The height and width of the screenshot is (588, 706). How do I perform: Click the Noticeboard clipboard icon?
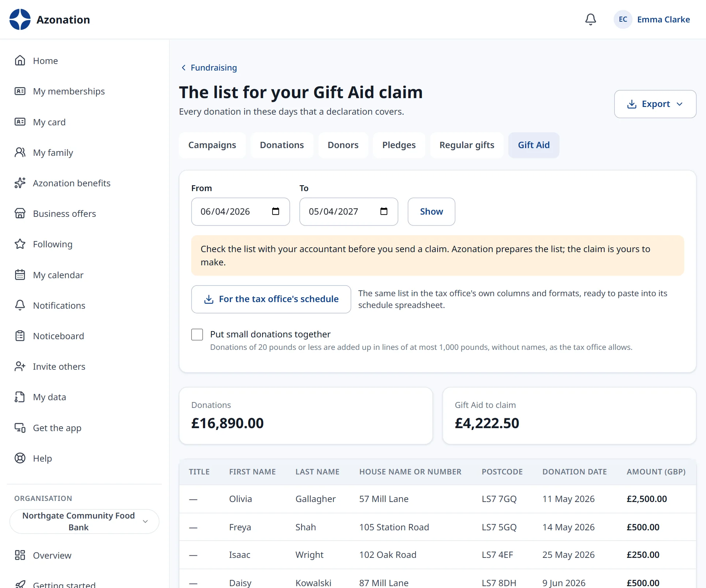point(20,336)
